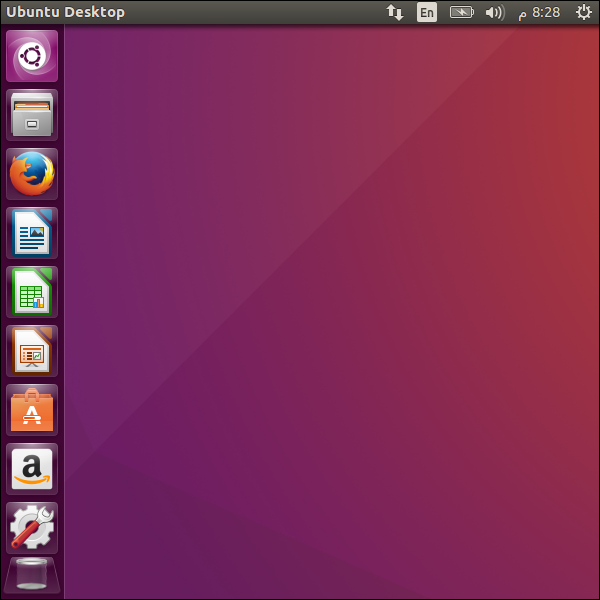The height and width of the screenshot is (600, 600).
Task: Open LibreOffice Writer from the launcher
Action: [x=32, y=233]
